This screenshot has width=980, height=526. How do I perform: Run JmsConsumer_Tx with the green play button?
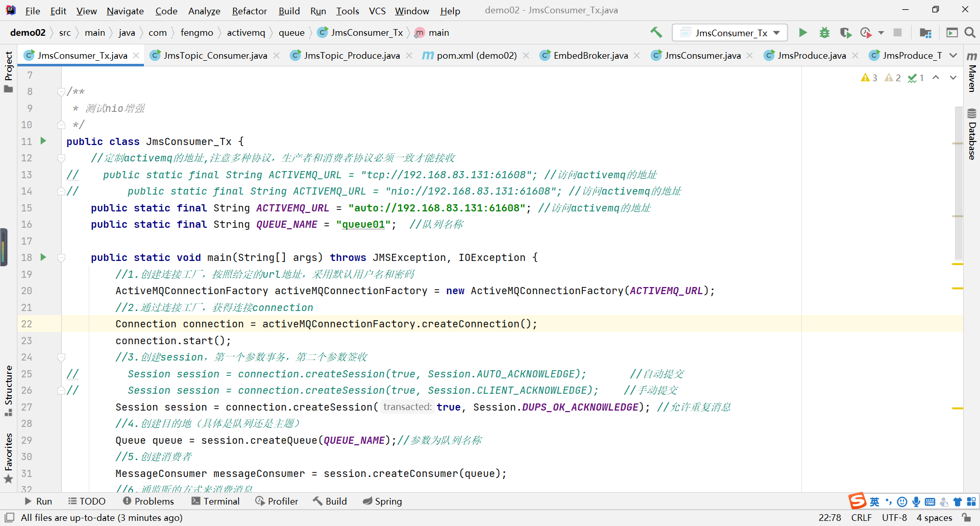pos(803,33)
